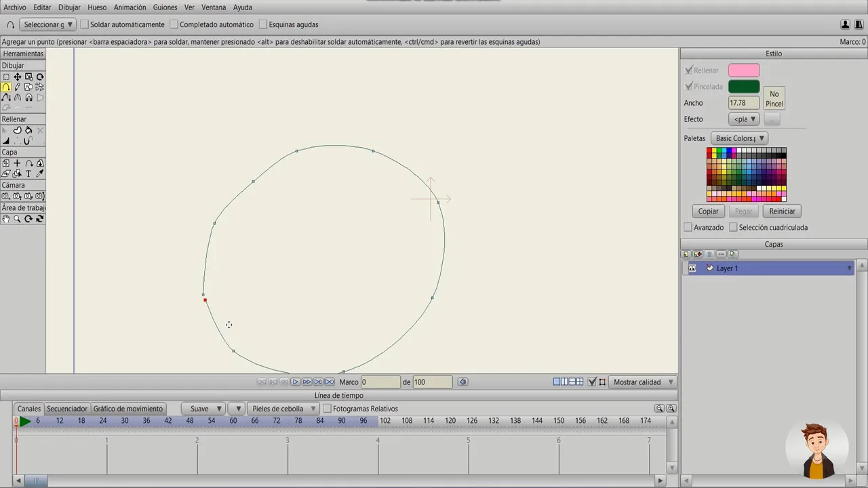Open the Pieles de cebolla dropdown

[282, 409]
